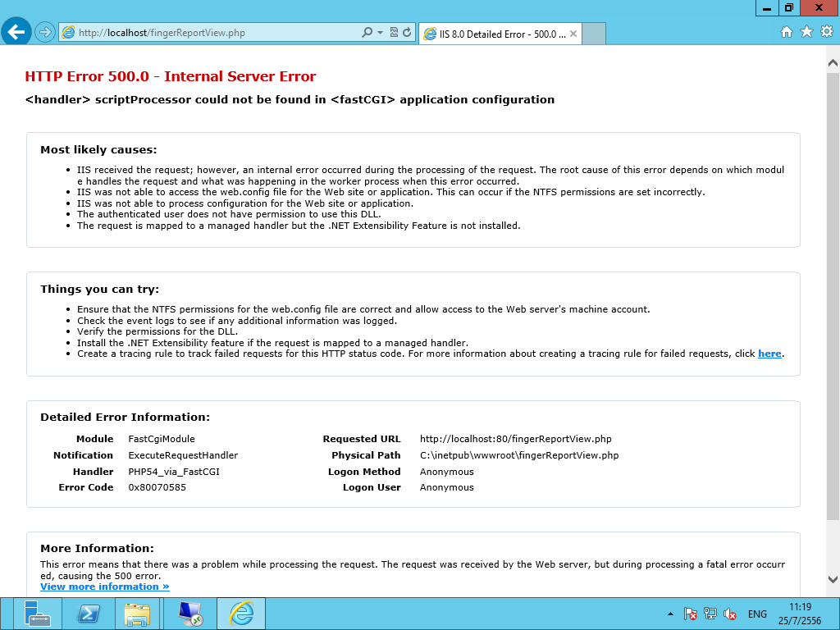The height and width of the screenshot is (630, 840).
Task: Click the scrollbar up arrow
Action: click(x=833, y=62)
